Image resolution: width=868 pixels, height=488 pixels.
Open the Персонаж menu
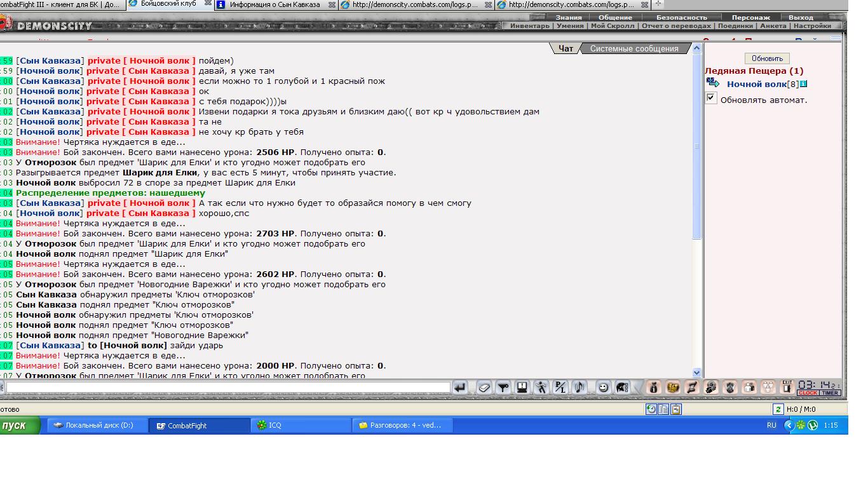coord(750,18)
